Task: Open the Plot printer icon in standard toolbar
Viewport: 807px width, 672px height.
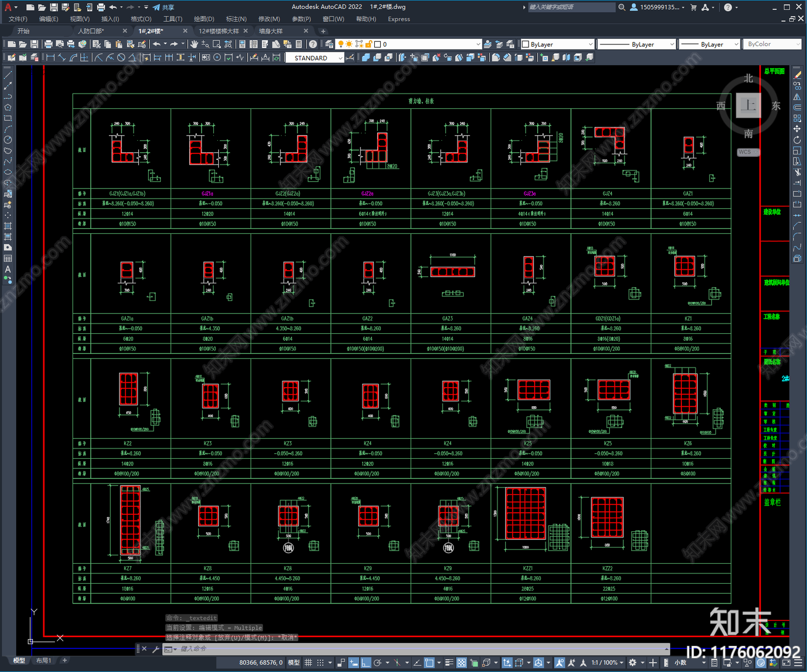Action: tap(49, 44)
